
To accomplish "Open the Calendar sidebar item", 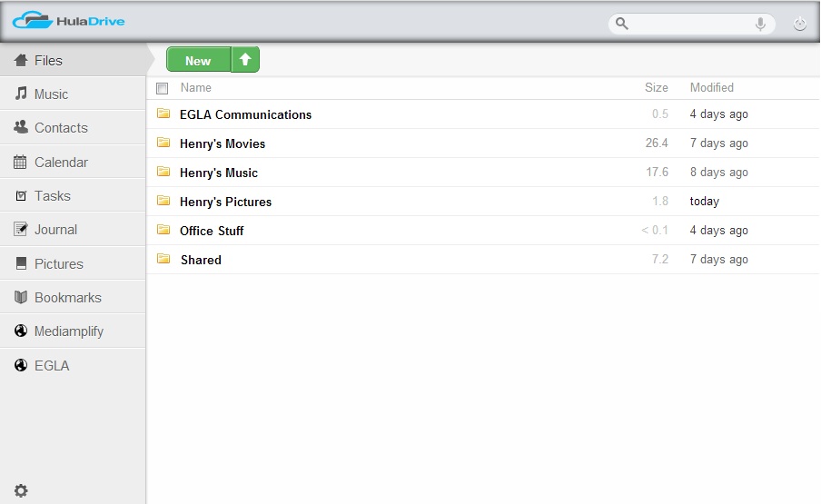I will tap(61, 163).
